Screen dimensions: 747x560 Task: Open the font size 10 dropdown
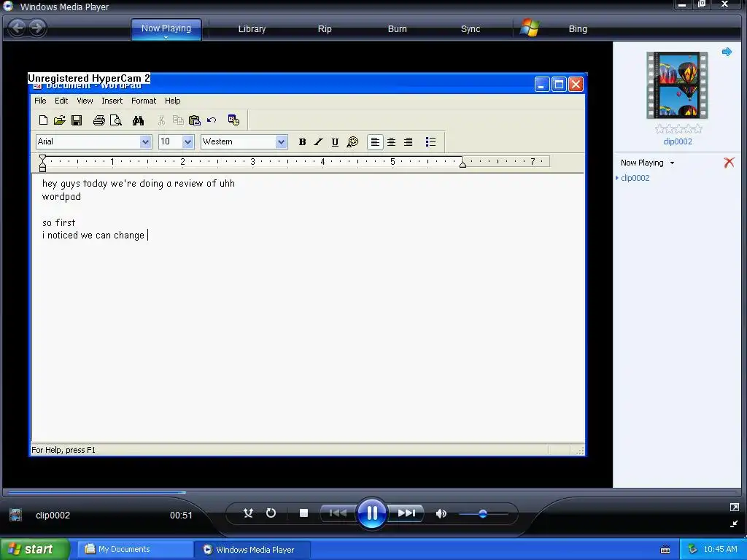click(187, 141)
